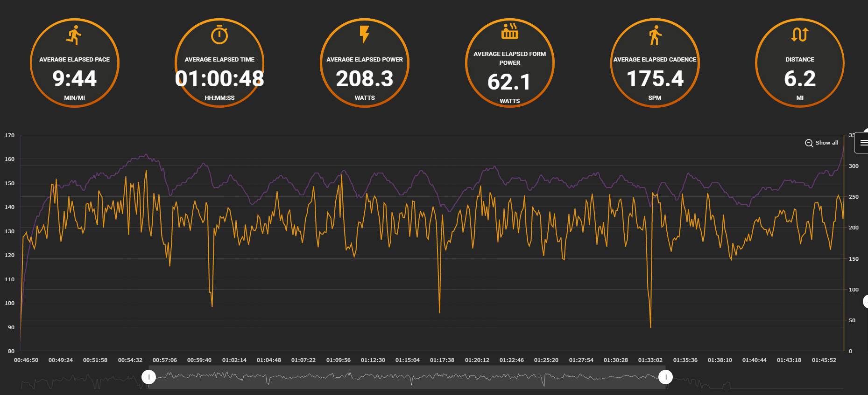Click the form power heater icon
Viewport: 868px width, 395px height.
click(510, 31)
